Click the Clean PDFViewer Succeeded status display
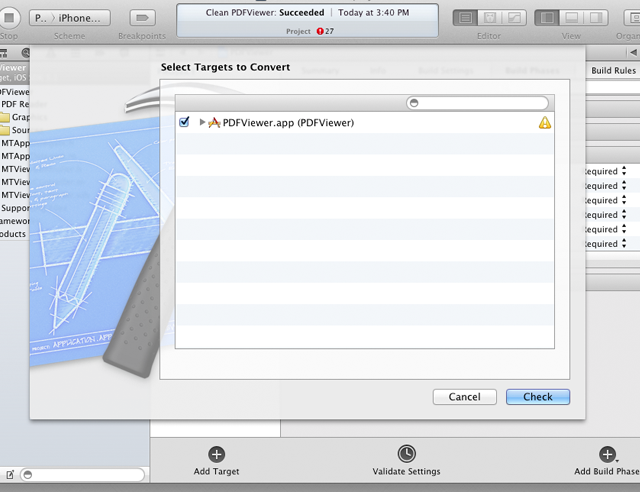This screenshot has width=640, height=492. click(307, 21)
